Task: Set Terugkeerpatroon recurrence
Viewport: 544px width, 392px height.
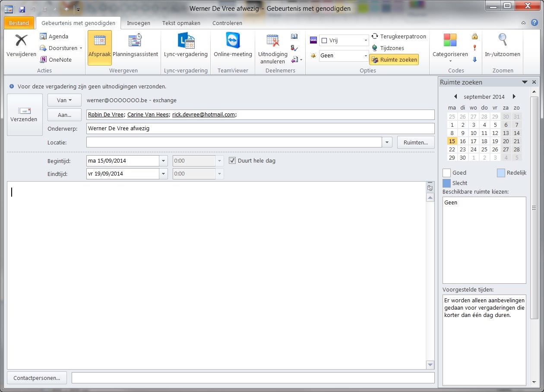Action: [x=399, y=37]
